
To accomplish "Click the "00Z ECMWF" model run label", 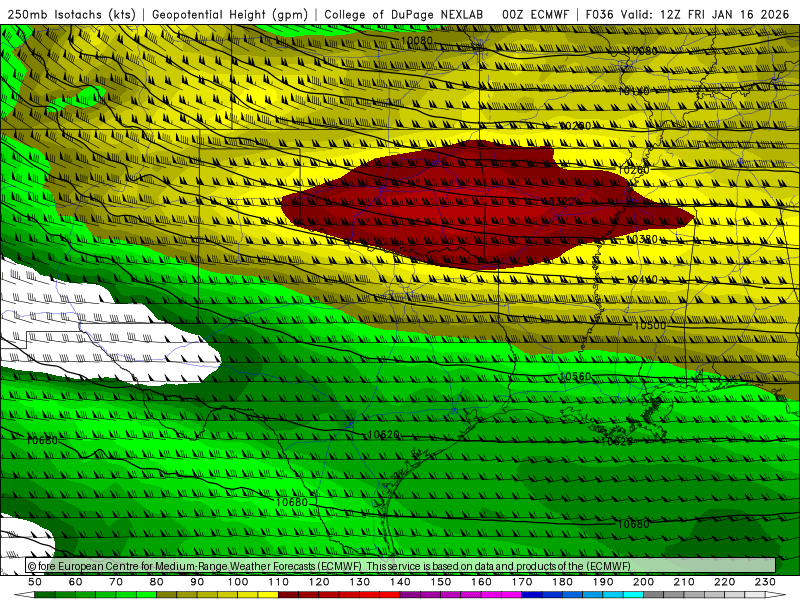I will 535,14.
